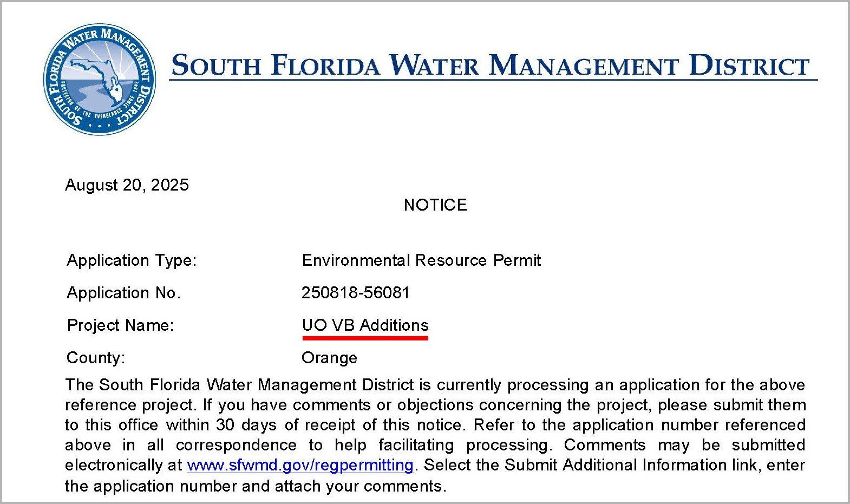The image size is (850, 504).
Task: Select the Orange county value
Action: [x=329, y=358]
